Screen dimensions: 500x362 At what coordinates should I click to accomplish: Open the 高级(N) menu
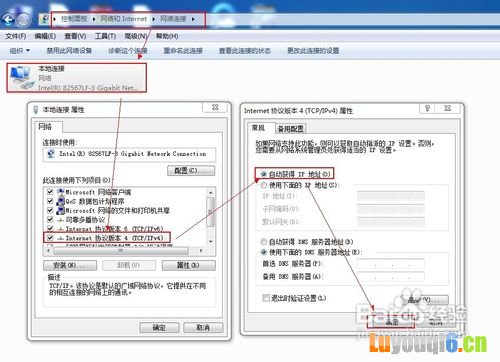tap(136, 36)
